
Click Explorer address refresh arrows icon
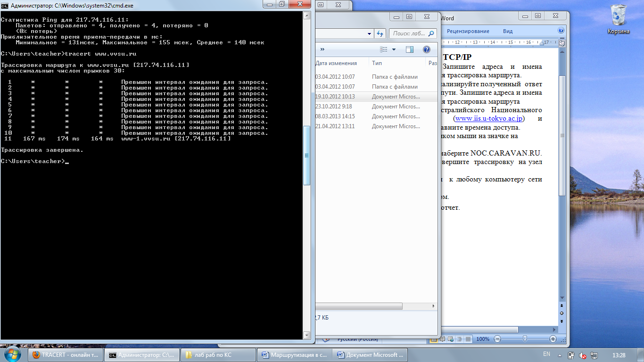(x=380, y=34)
